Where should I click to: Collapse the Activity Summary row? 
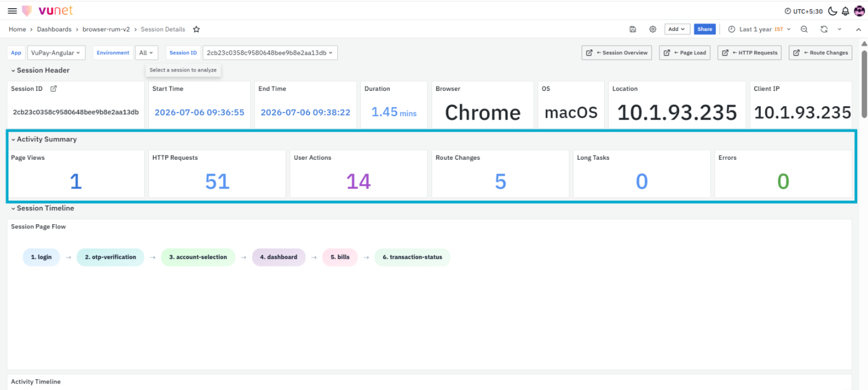tap(44, 139)
